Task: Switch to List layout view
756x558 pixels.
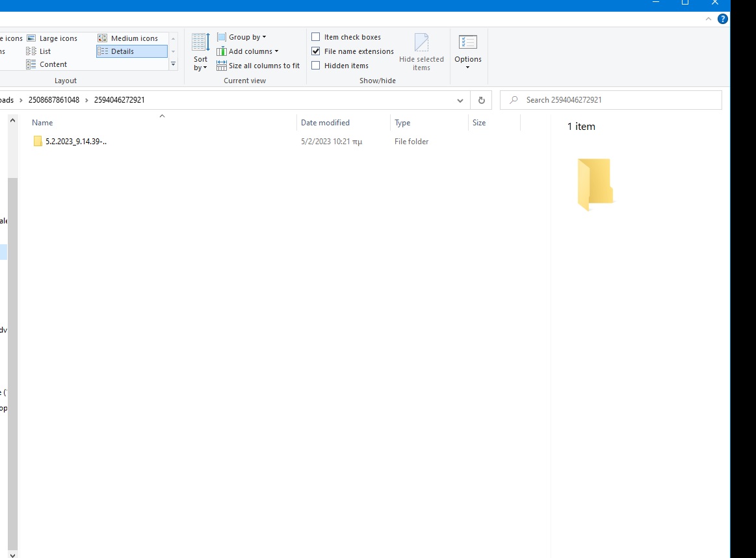Action: (45, 51)
